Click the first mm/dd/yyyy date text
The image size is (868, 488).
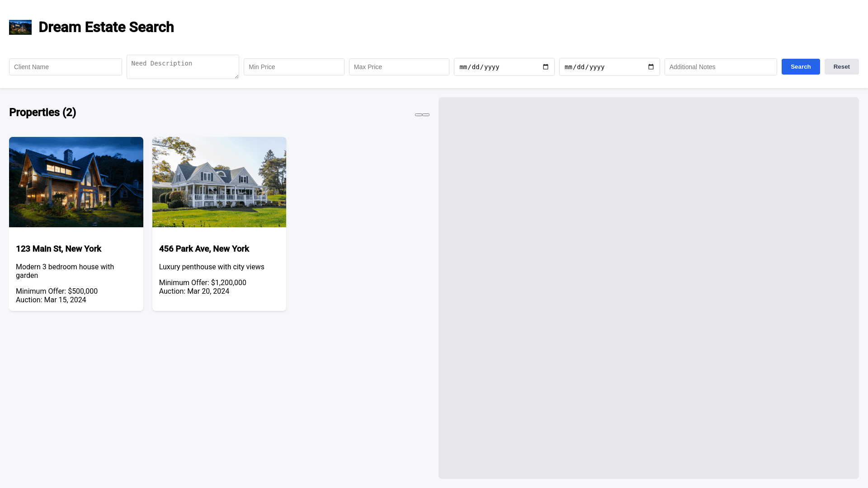point(479,67)
